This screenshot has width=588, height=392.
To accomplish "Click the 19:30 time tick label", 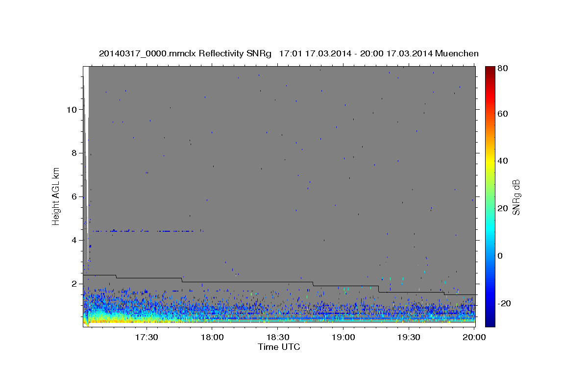I will point(409,338).
